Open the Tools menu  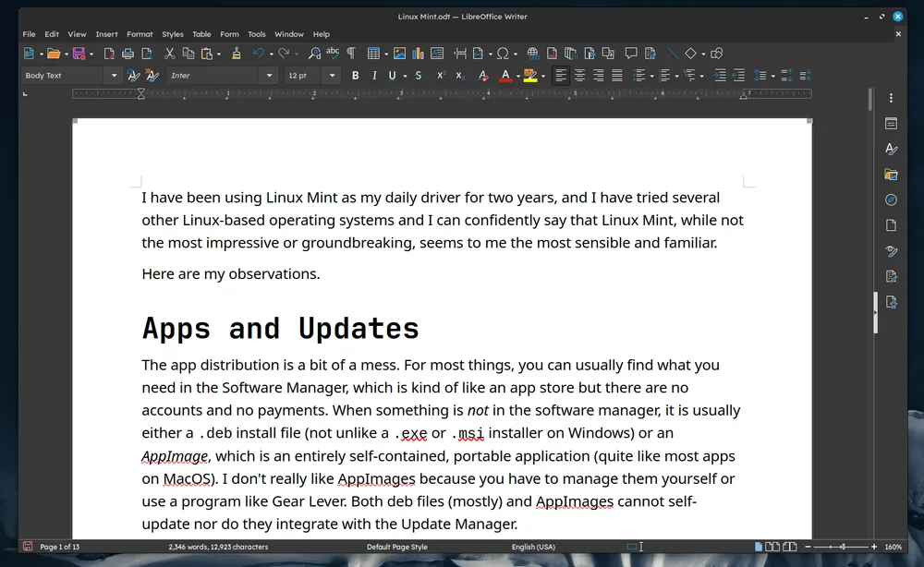pos(257,33)
